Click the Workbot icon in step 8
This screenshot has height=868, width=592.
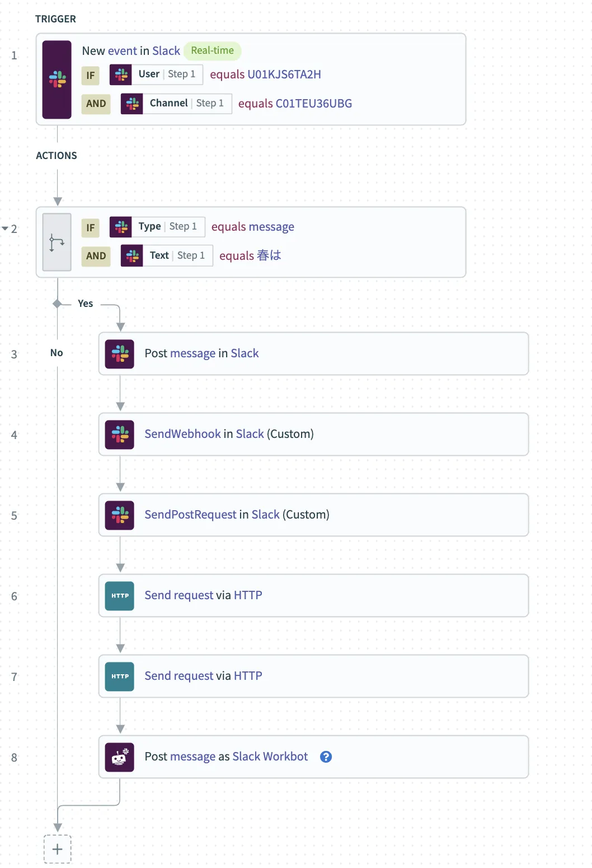tap(120, 757)
